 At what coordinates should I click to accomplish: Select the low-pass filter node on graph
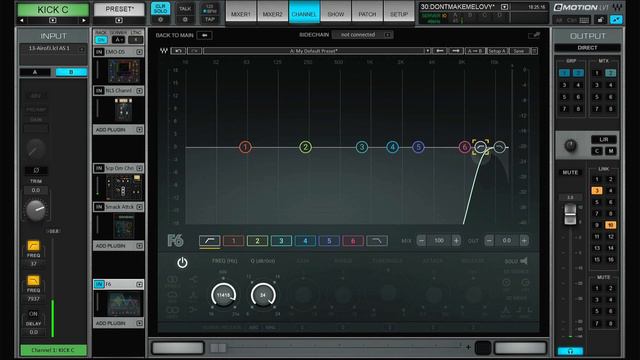coord(500,147)
